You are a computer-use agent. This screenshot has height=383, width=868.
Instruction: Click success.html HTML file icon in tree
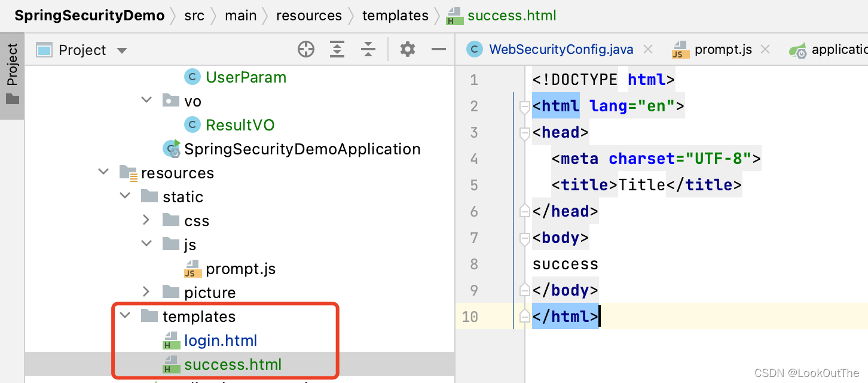171,364
